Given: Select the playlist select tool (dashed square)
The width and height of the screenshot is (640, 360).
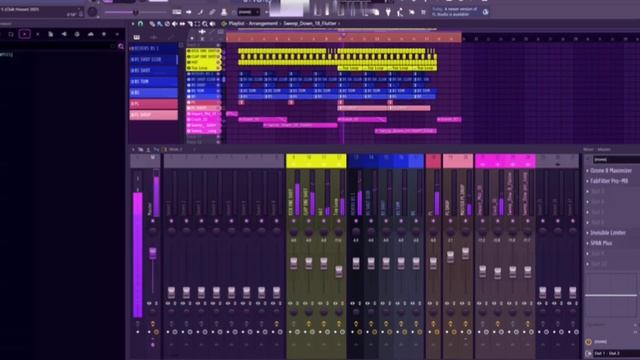Looking at the screenshot, I should (x=198, y=24).
